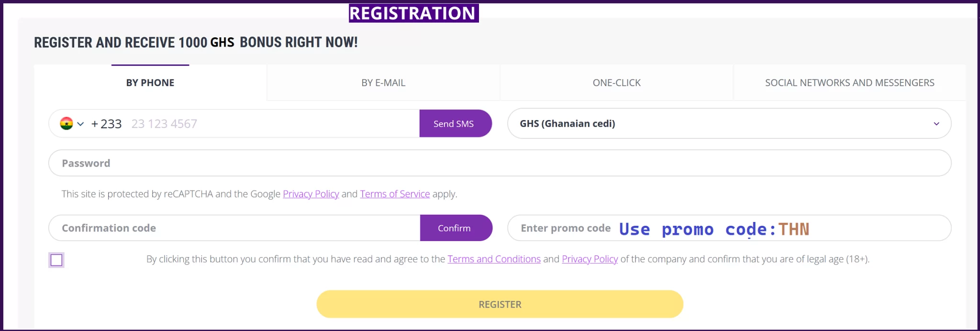The image size is (980, 331).
Task: Click the Ghana flag icon
Action: click(67, 123)
